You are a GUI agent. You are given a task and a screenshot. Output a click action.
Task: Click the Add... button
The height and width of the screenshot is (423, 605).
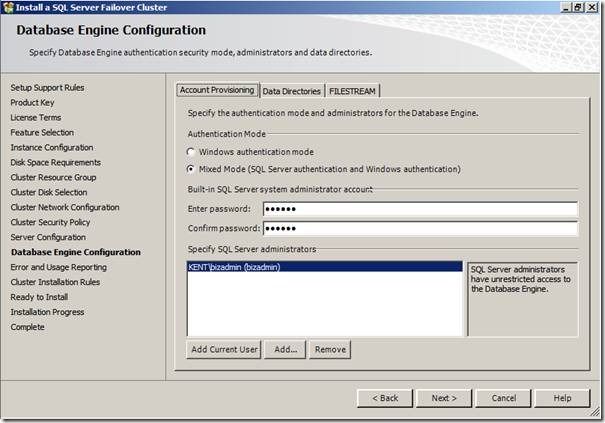[285, 349]
